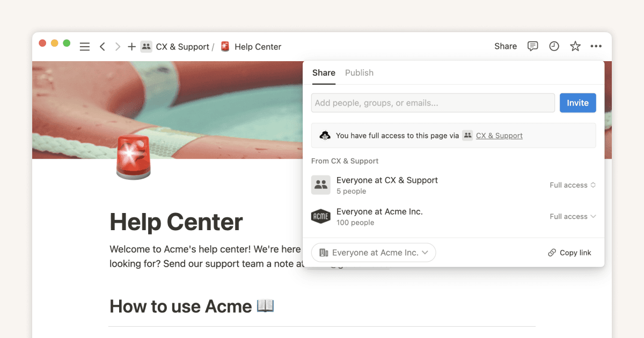View page history with the clock icon

[x=554, y=46]
